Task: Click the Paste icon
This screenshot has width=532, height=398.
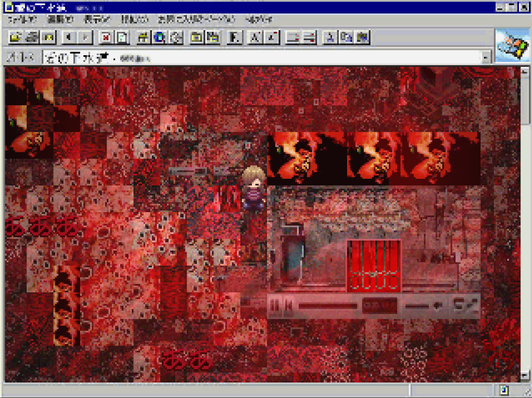Action: point(363,37)
